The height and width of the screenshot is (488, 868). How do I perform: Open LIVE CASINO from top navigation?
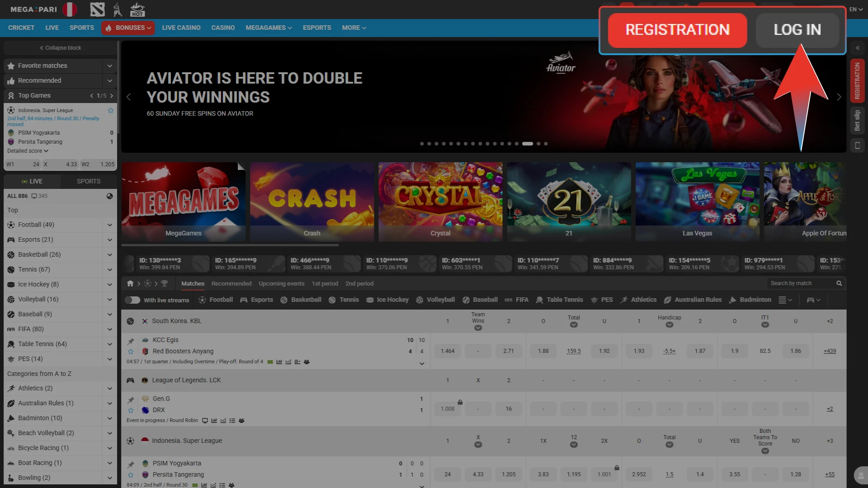[181, 28]
